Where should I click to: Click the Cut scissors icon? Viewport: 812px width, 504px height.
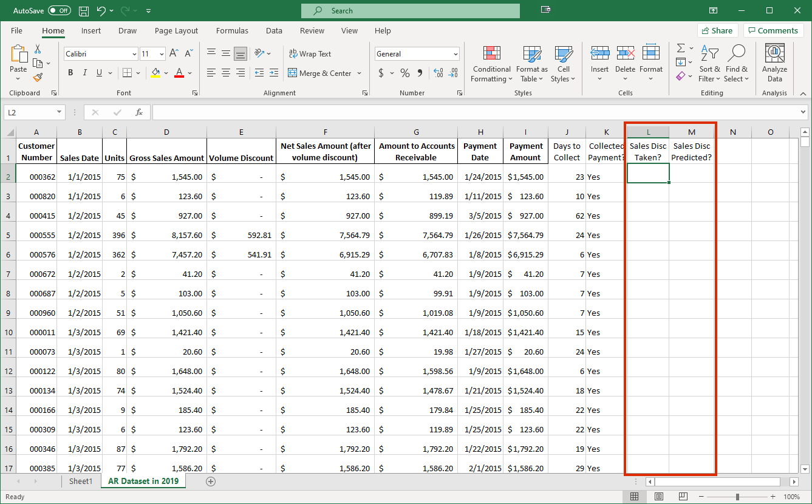38,49
